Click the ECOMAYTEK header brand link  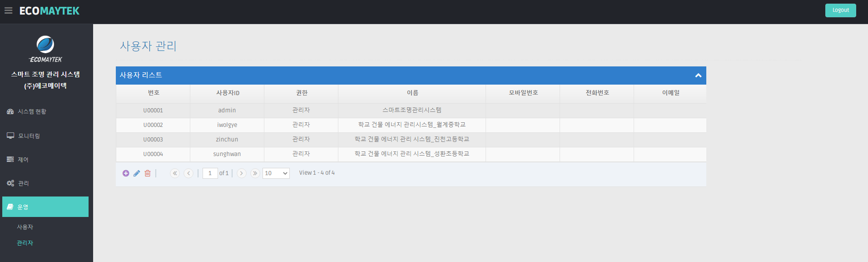click(50, 11)
